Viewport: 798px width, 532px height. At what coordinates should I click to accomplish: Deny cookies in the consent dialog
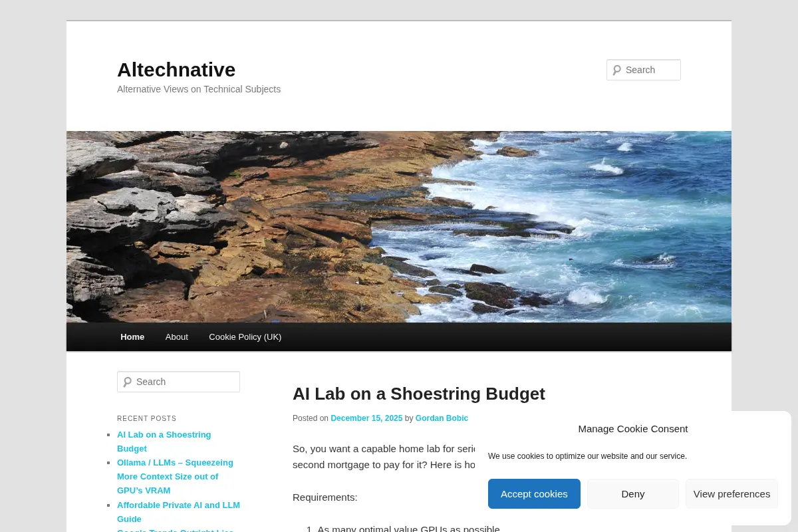pos(633,494)
